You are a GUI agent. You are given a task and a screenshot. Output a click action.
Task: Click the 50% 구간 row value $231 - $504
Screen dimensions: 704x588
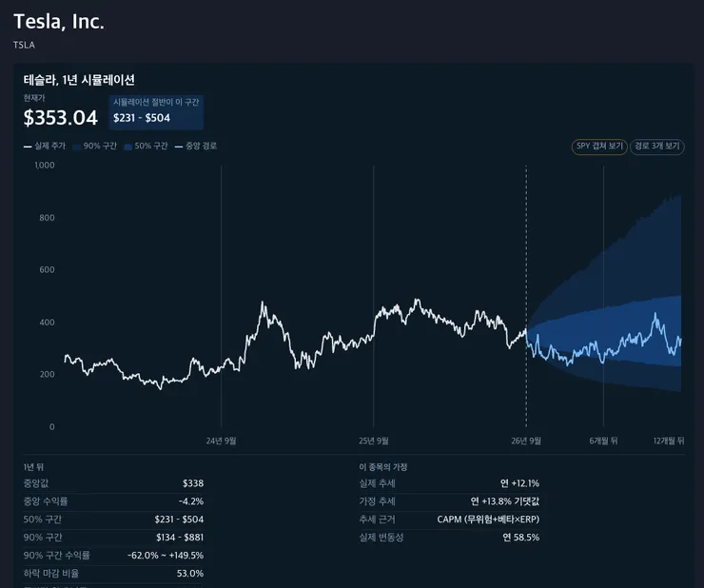click(179, 519)
